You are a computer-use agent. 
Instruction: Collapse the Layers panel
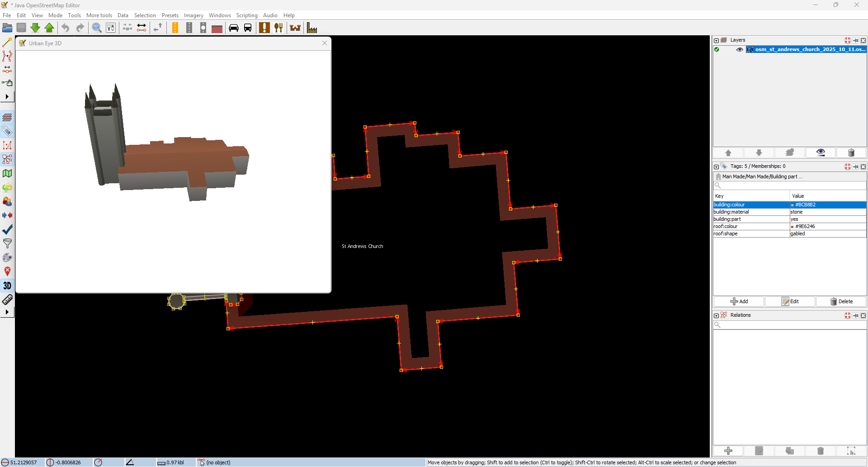716,40
